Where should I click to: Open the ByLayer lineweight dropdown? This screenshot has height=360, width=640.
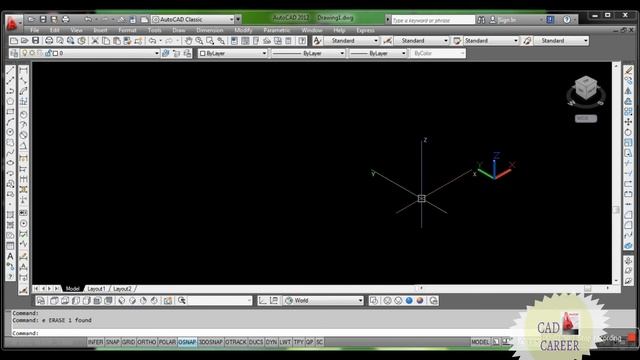[x=378, y=53]
